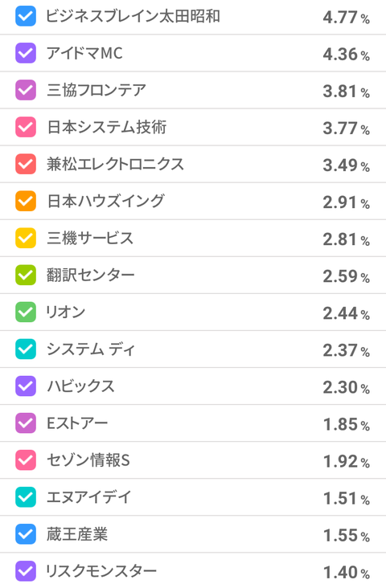Toggle the teal システム ディ checkbox
Viewport: 386px width, 588px height.
coord(26,349)
